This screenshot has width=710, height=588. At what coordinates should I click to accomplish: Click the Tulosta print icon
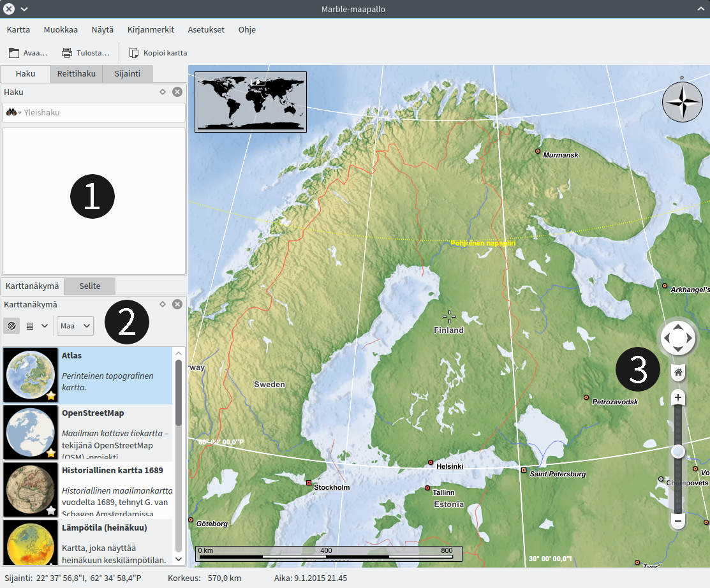[x=67, y=53]
